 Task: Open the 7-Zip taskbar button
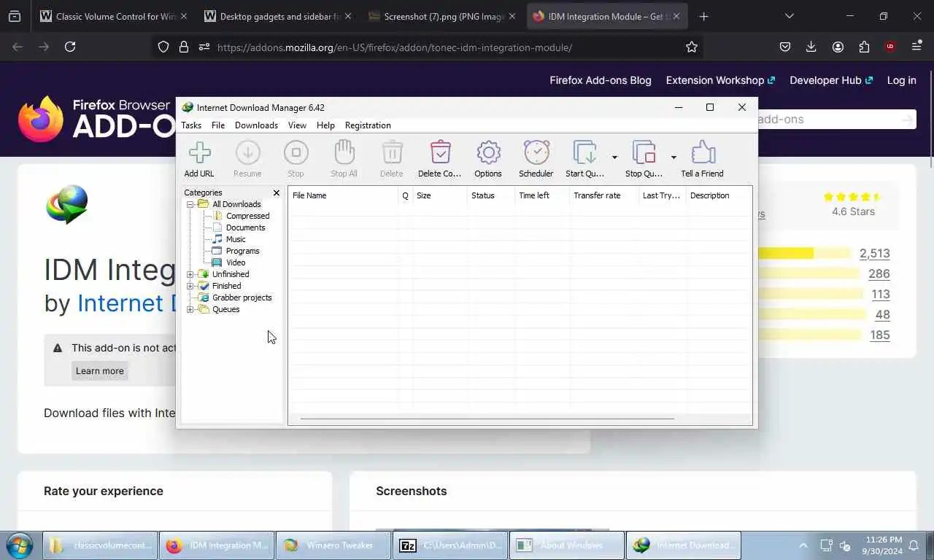(x=449, y=545)
